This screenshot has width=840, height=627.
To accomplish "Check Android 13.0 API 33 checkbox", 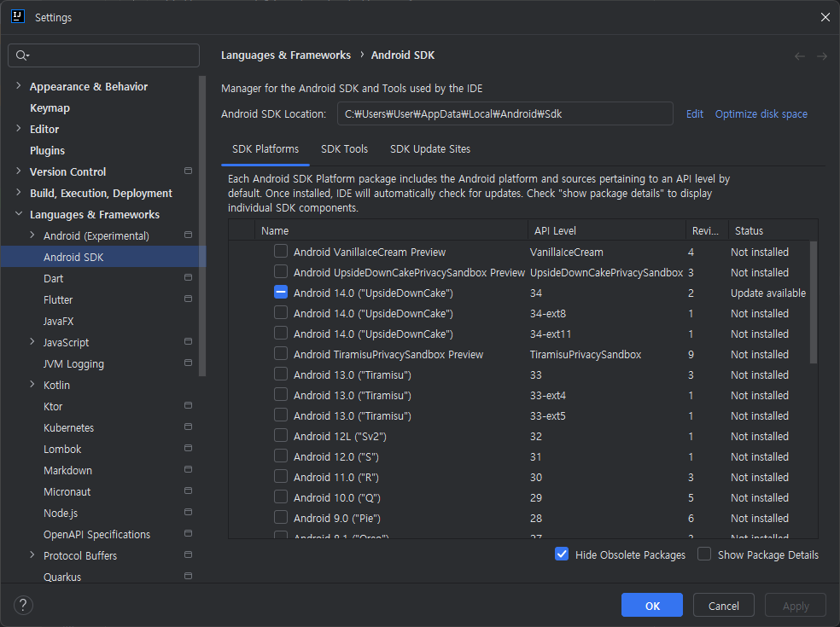I will tap(281, 374).
